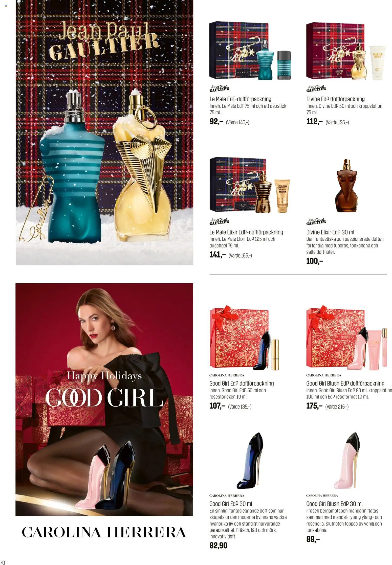Click the large Carolina Herrera heading
The height and width of the screenshot is (565, 392).
point(104,532)
